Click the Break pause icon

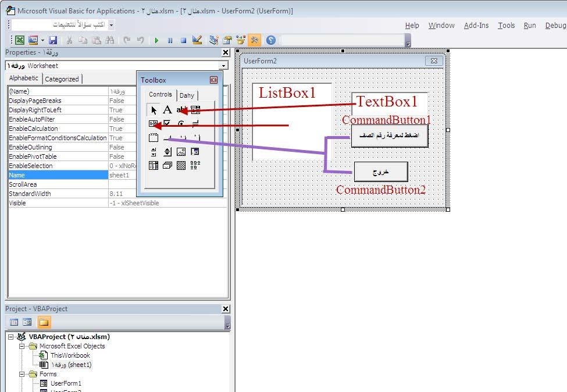click(170, 41)
